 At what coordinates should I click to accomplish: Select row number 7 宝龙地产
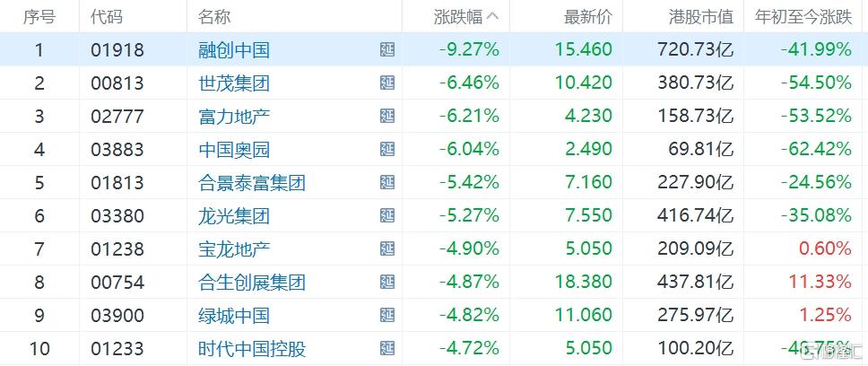pos(434,249)
